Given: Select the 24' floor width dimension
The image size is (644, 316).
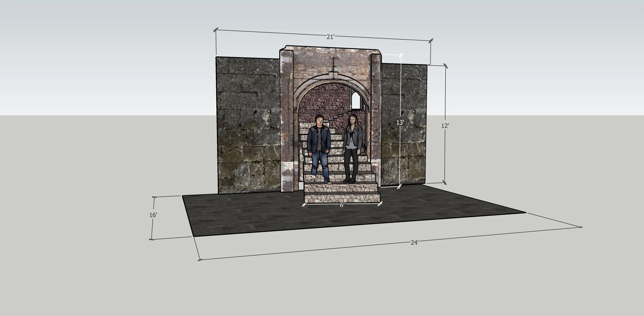Looking at the screenshot, I should coord(414,242).
